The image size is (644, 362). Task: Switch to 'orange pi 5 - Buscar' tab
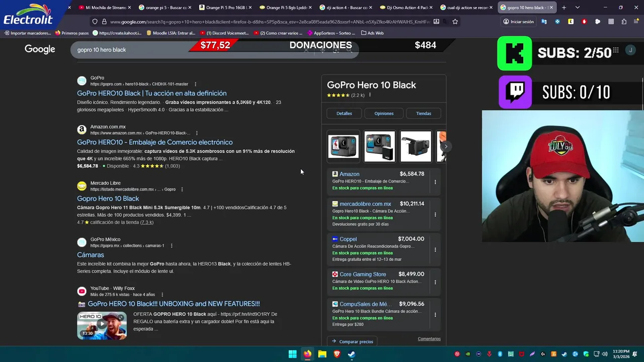(165, 8)
